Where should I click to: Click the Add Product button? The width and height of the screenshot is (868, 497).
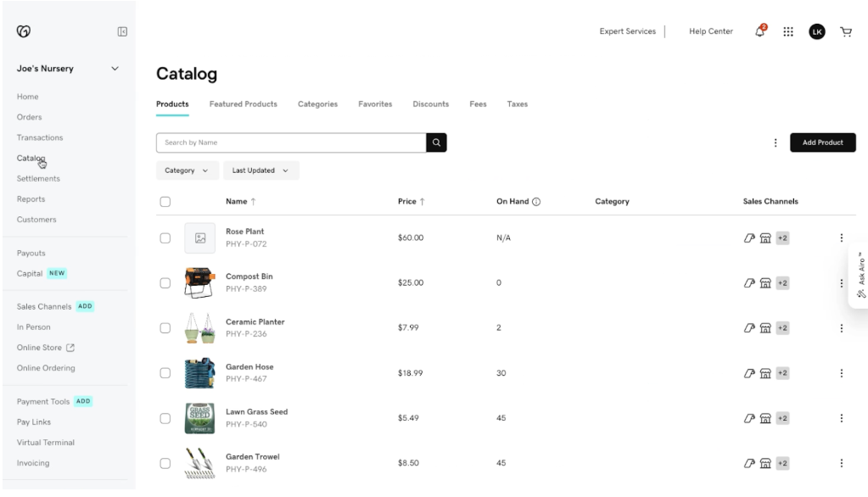(x=823, y=142)
